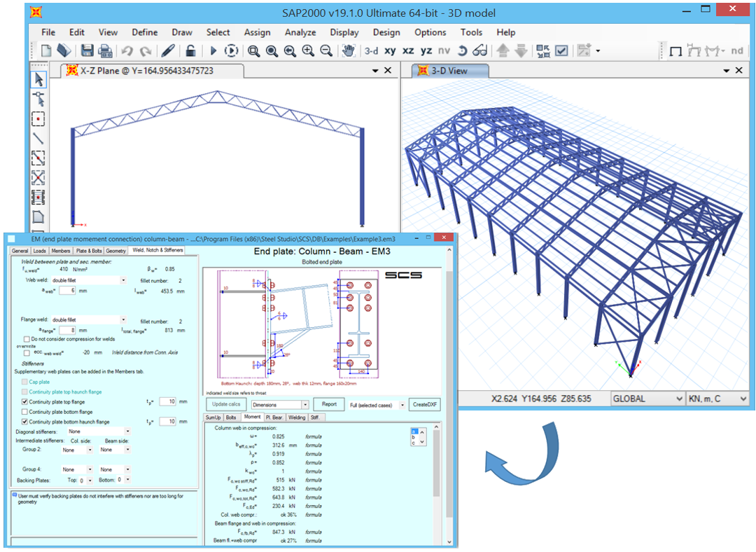Open the Diagonal stiffeners dropdown
The width and height of the screenshot is (756, 552).
127,432
